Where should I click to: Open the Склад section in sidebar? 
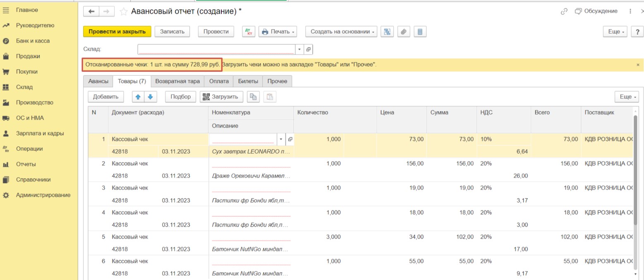point(24,87)
